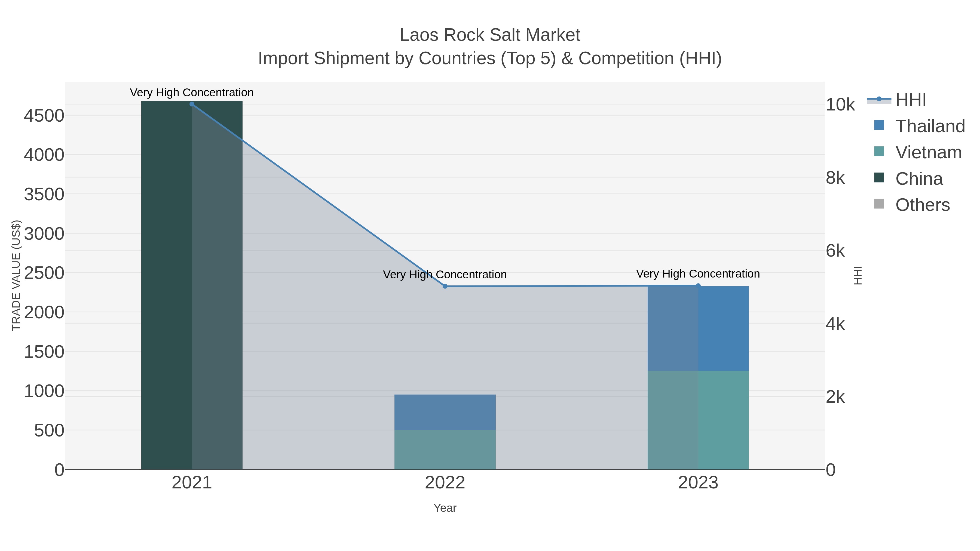Click the 4500 left-axis tick label
The image size is (980, 551).
[44, 116]
